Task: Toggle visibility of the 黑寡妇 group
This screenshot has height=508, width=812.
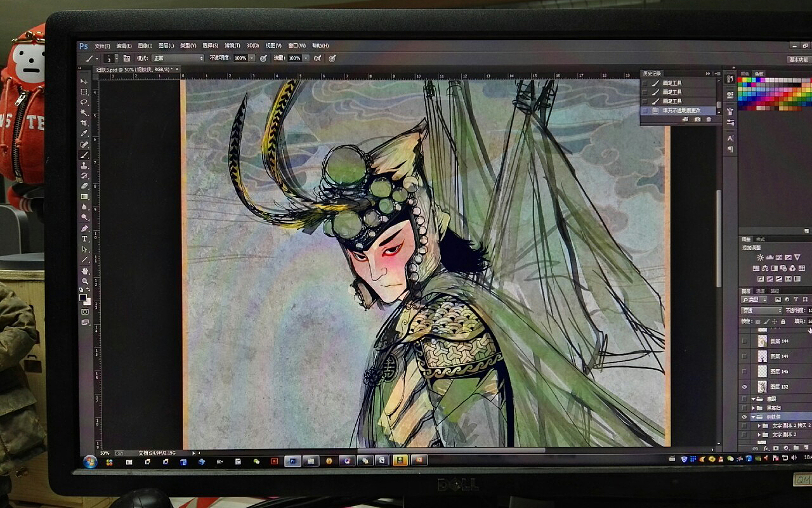Action: (745, 408)
